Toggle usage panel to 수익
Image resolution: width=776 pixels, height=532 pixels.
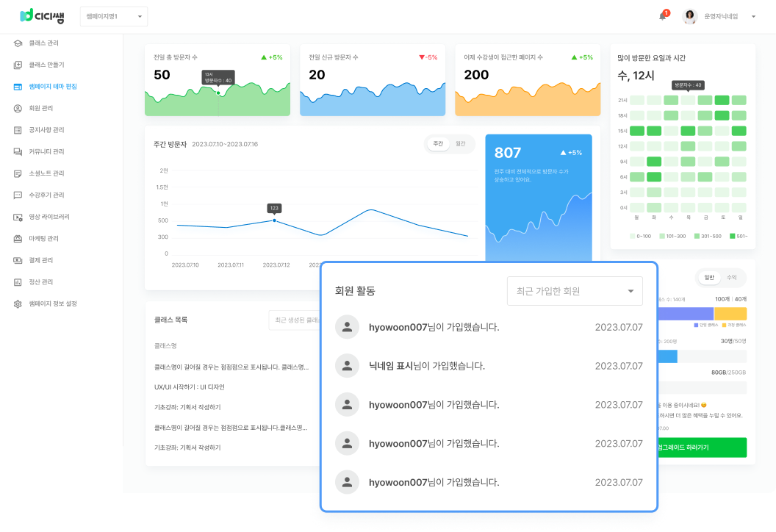pyautogui.click(x=731, y=277)
